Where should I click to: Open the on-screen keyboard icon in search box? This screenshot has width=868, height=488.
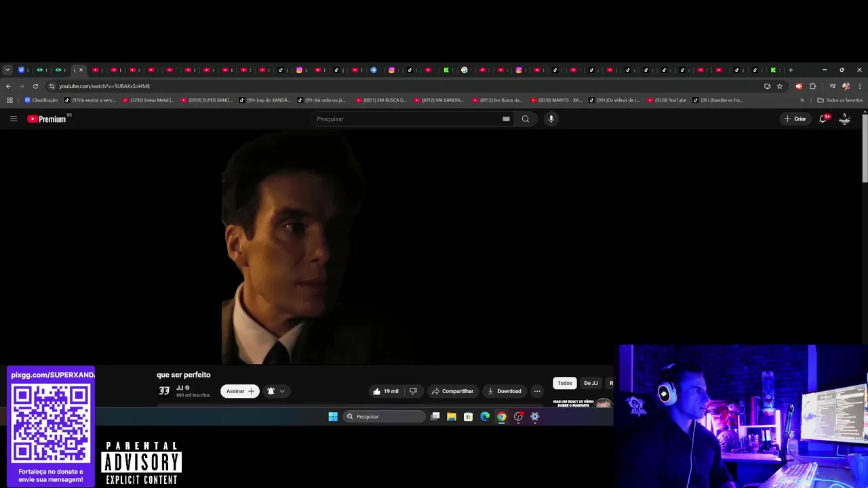[x=506, y=119]
